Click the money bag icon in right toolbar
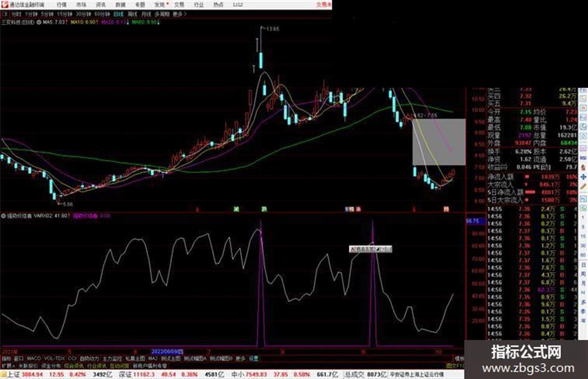 (583, 168)
